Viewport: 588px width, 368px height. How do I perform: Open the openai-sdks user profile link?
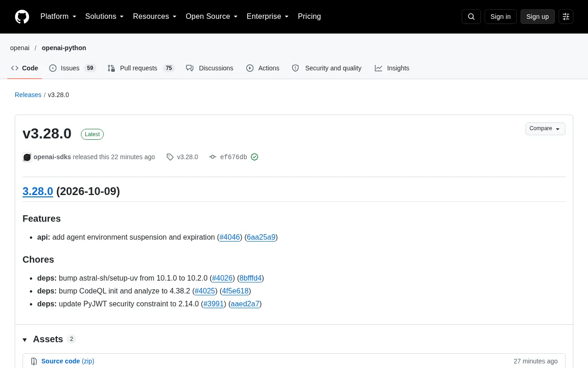[x=52, y=157]
